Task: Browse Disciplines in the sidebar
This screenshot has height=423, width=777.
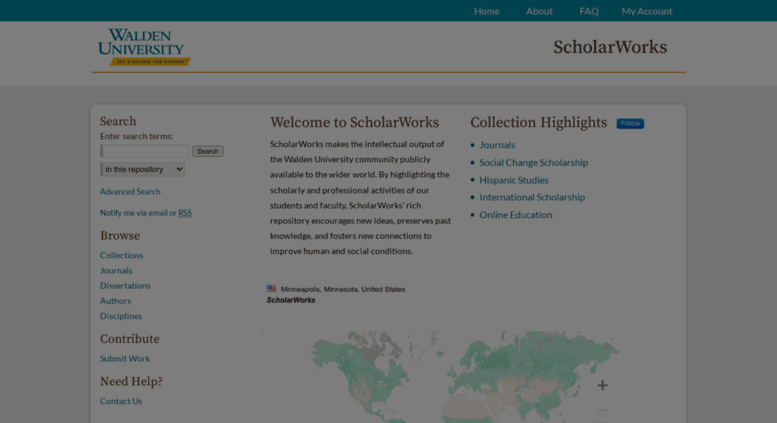Action: point(121,316)
